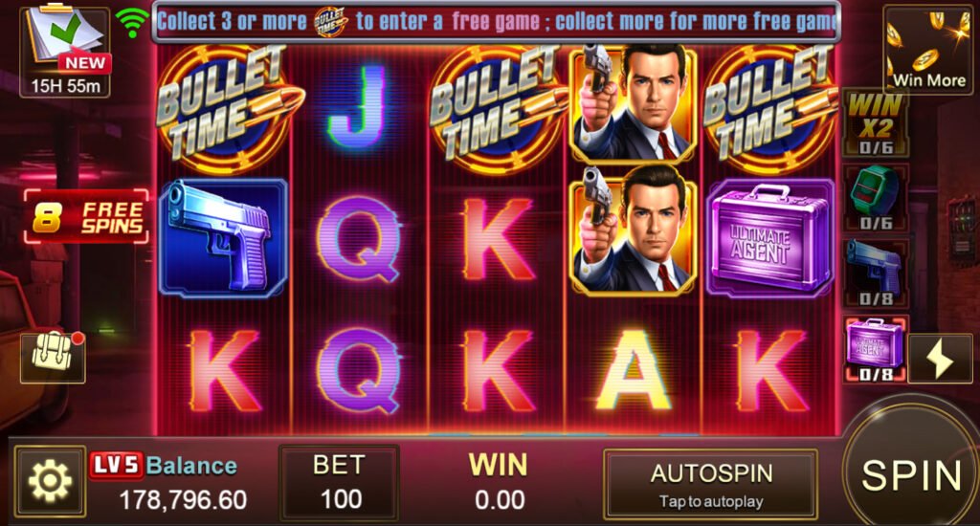Tap the Win More coins icon

tap(928, 50)
